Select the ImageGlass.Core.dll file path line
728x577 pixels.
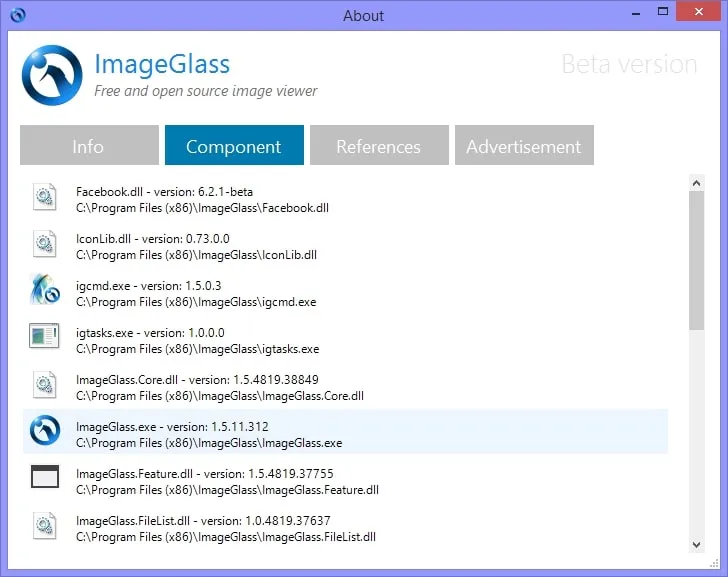[x=220, y=396]
